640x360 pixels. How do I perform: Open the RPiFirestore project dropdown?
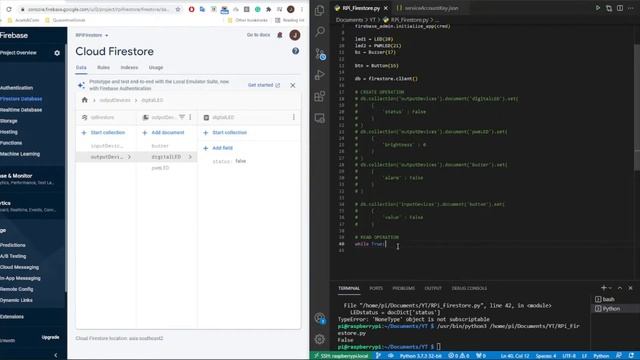[x=92, y=35]
